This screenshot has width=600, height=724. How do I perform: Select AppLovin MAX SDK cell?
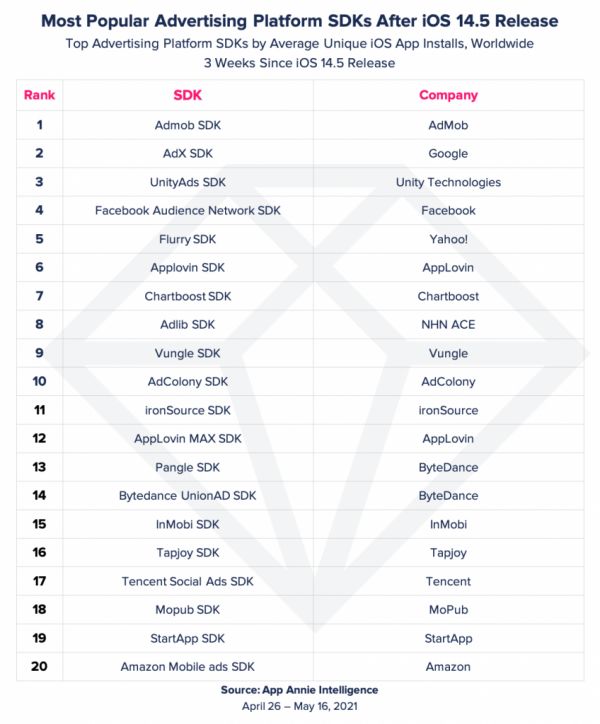[x=188, y=439]
